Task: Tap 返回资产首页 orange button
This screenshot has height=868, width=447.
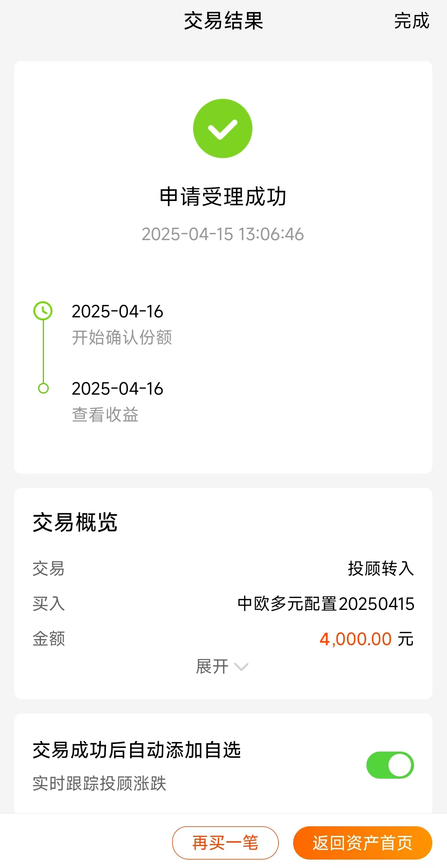Action: click(x=362, y=842)
